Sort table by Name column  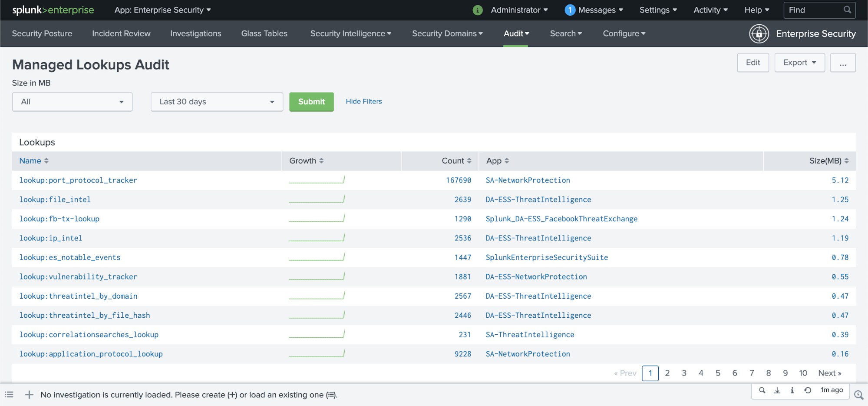[34, 161]
